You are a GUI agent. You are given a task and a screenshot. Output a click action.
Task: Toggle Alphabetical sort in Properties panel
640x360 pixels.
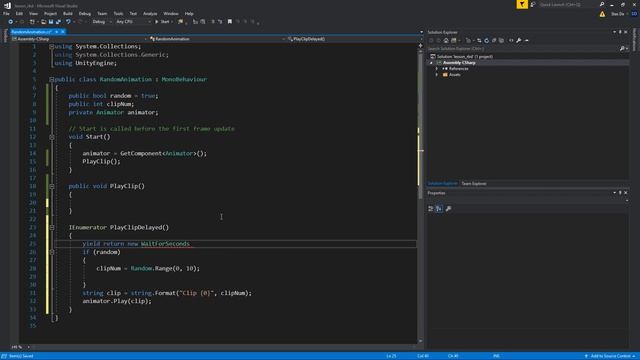[x=439, y=209]
